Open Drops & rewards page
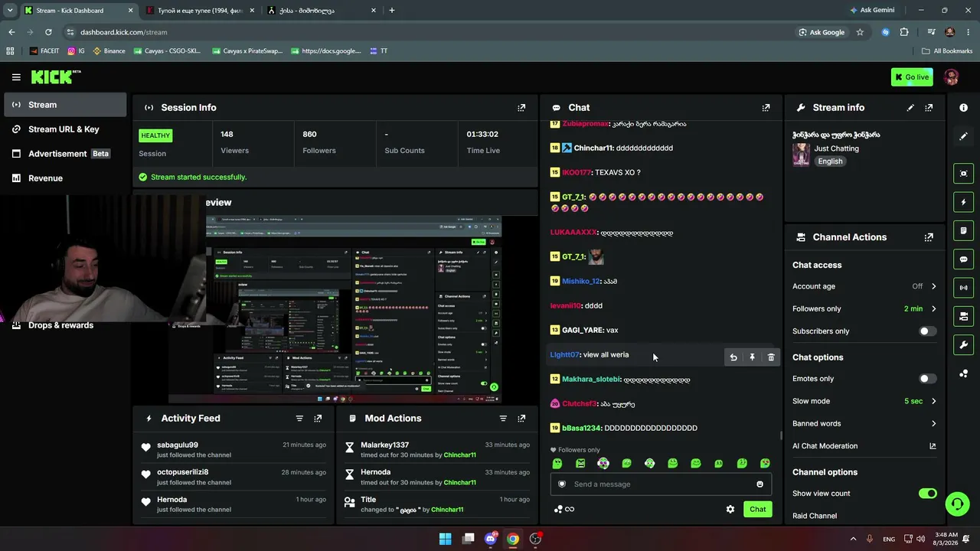The height and width of the screenshot is (551, 980). (60, 325)
